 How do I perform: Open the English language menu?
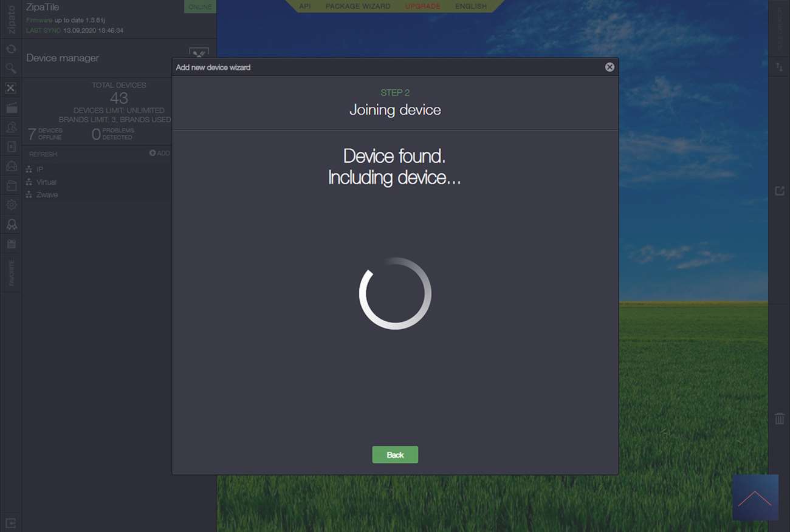471,6
